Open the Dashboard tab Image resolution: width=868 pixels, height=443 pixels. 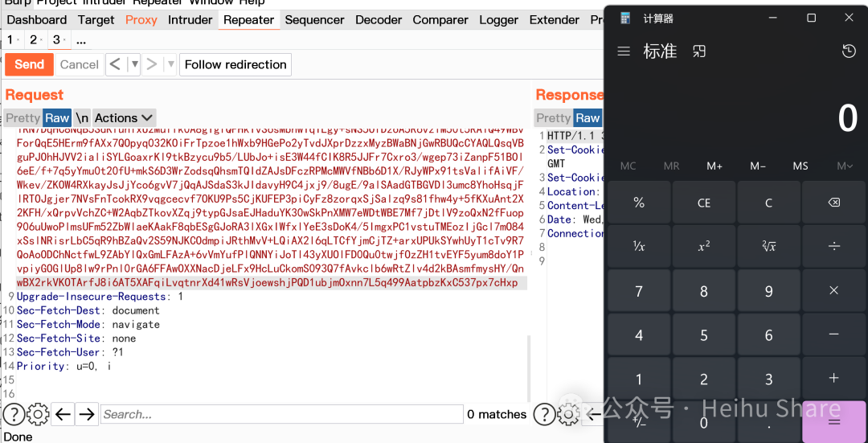point(36,20)
